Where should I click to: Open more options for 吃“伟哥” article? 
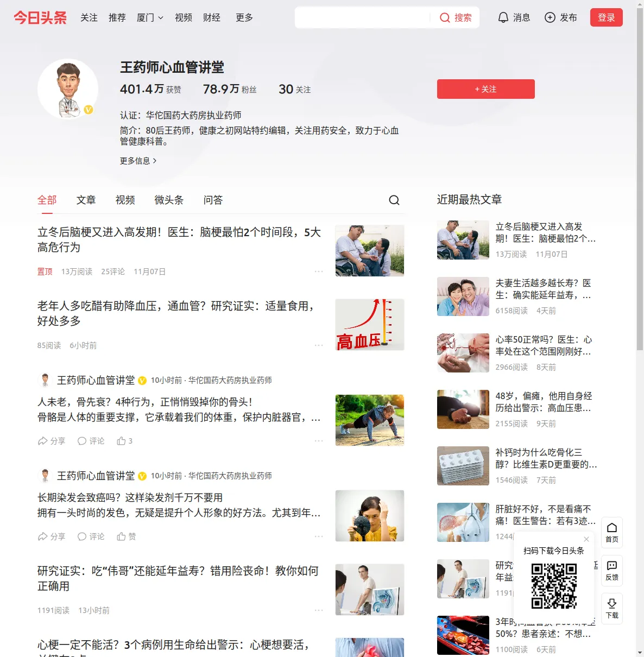pos(319,610)
